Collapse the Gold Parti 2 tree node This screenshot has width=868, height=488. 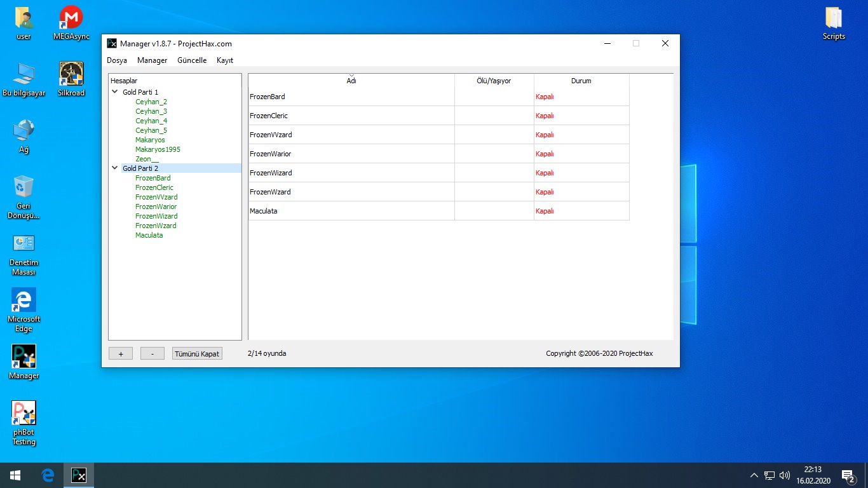pos(115,168)
